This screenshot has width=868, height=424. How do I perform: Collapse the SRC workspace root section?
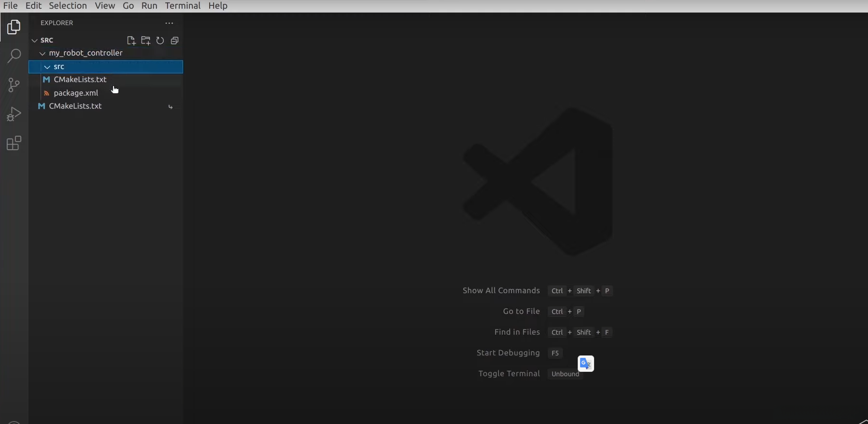pos(34,41)
